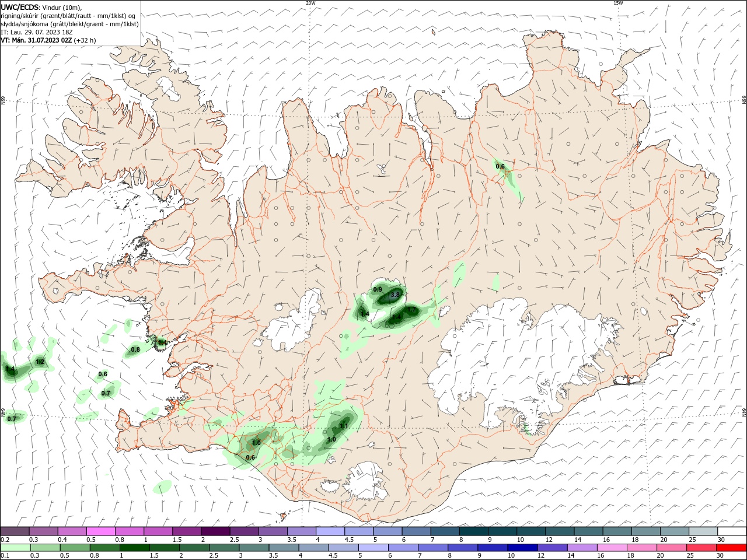Click the dark green 3.8 rain cell
Screen dimensions: 747x560
coord(390,297)
